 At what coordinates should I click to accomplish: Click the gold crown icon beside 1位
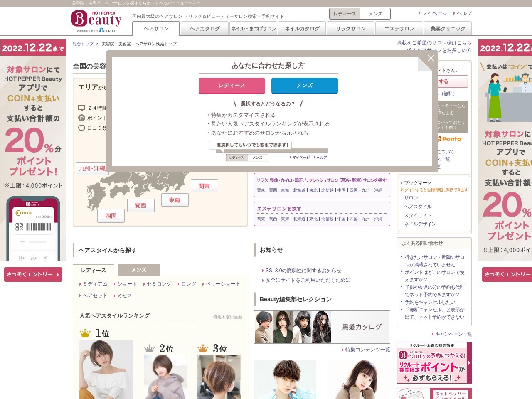[85, 333]
